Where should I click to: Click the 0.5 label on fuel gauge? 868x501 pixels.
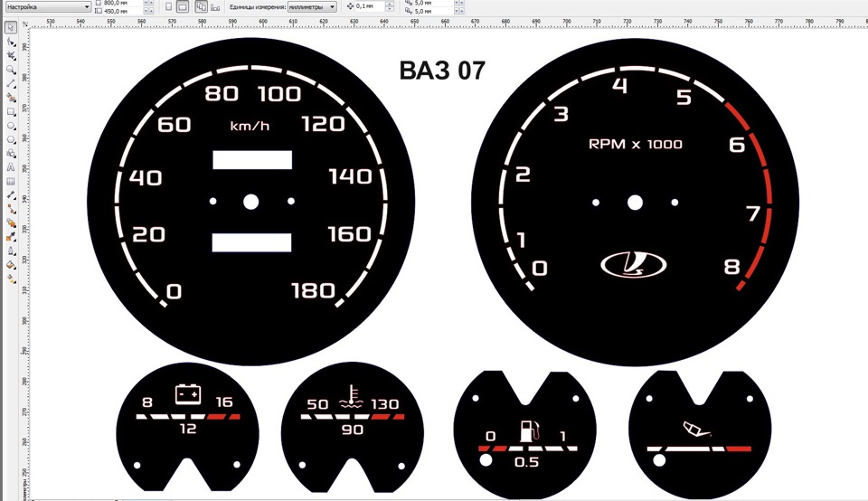coord(526,462)
